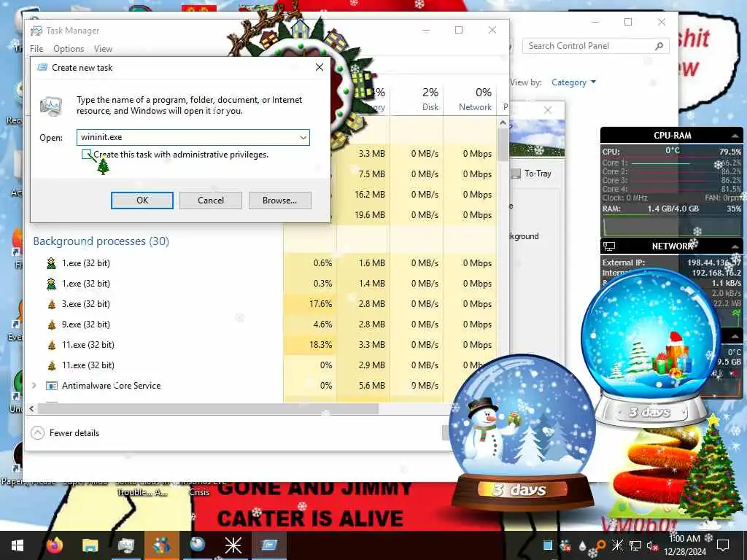Tick the administrative privileges checkbox
The width and height of the screenshot is (747, 560).
coord(86,155)
